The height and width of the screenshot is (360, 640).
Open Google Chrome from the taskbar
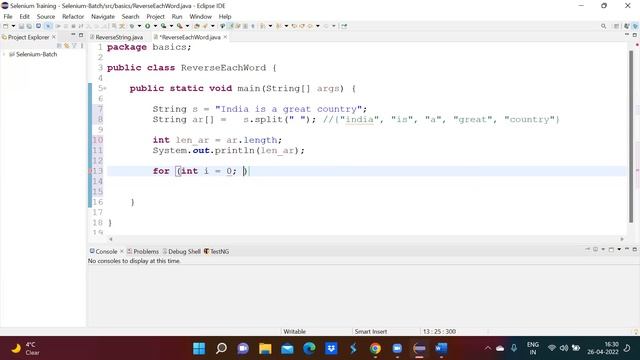coord(375,349)
